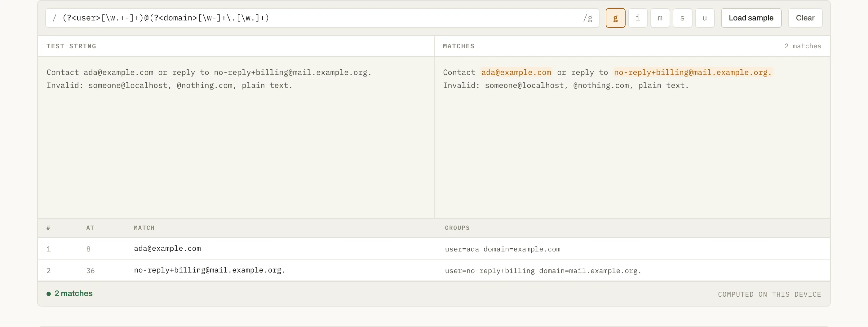Enable the unicode 'u' flag
Viewport: 868px width, 327px height.
click(704, 18)
